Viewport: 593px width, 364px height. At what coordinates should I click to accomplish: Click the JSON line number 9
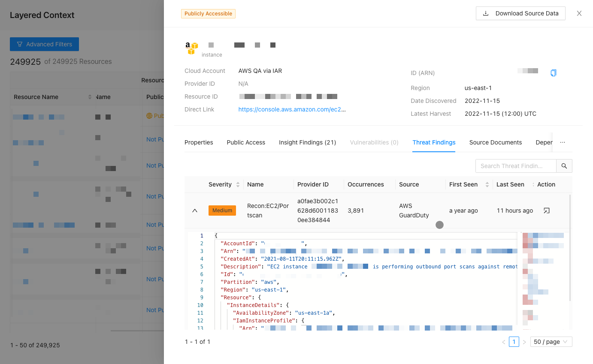(x=201, y=298)
